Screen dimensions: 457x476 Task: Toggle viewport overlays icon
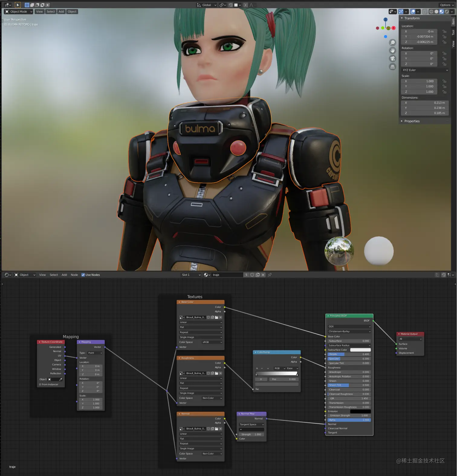click(413, 11)
